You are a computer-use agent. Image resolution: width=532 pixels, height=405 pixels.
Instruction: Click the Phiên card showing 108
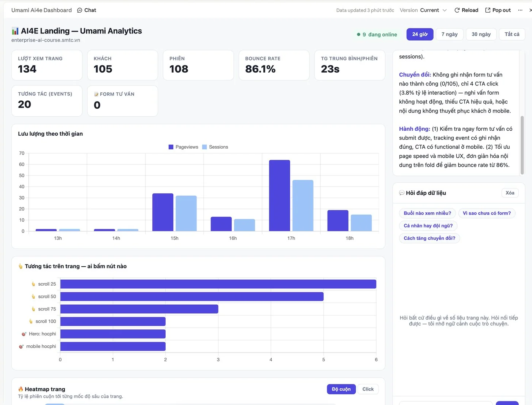198,65
